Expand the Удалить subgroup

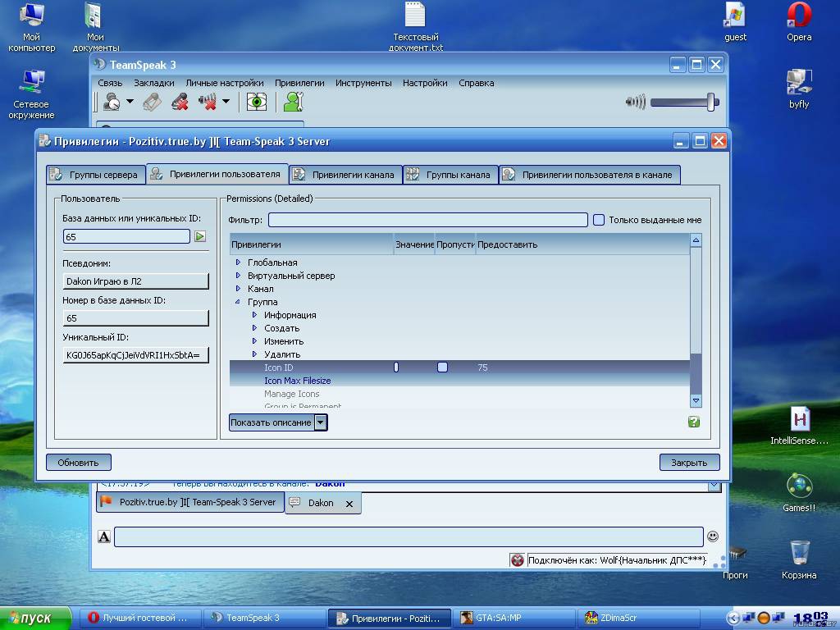coord(254,354)
